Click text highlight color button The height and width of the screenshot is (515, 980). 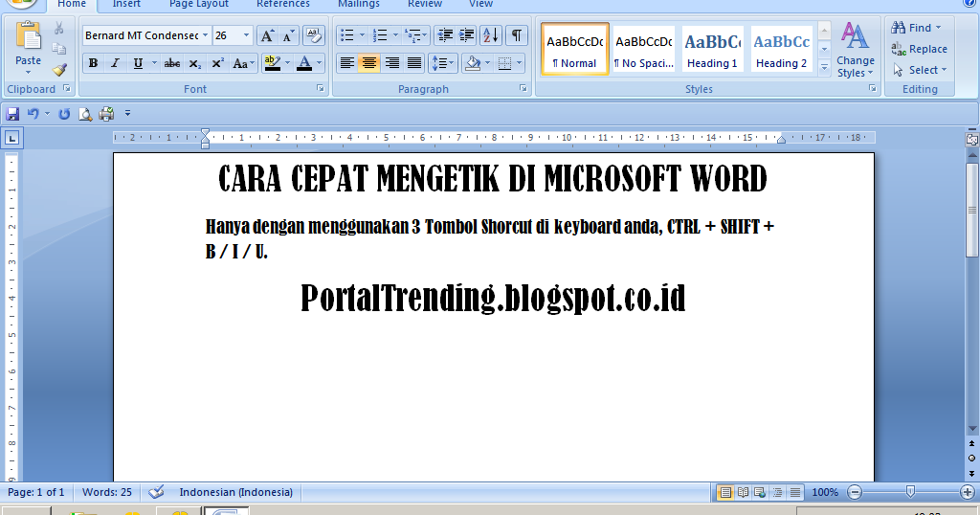coord(273,64)
